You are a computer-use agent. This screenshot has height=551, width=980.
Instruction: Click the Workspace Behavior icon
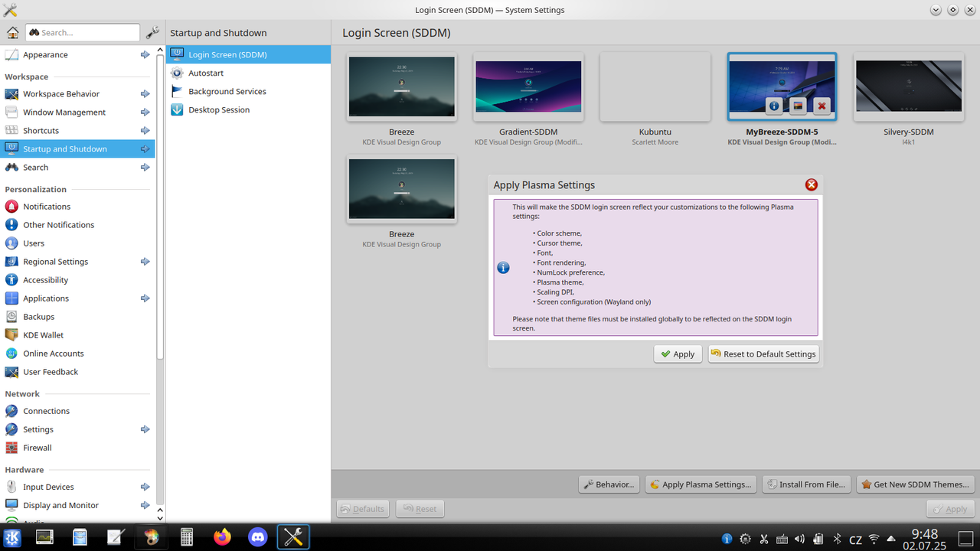[11, 93]
